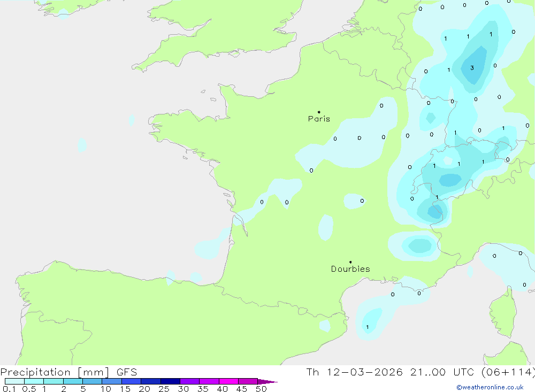Click the 25 legend scale label
The height and width of the screenshot is (392, 535).
point(164,389)
